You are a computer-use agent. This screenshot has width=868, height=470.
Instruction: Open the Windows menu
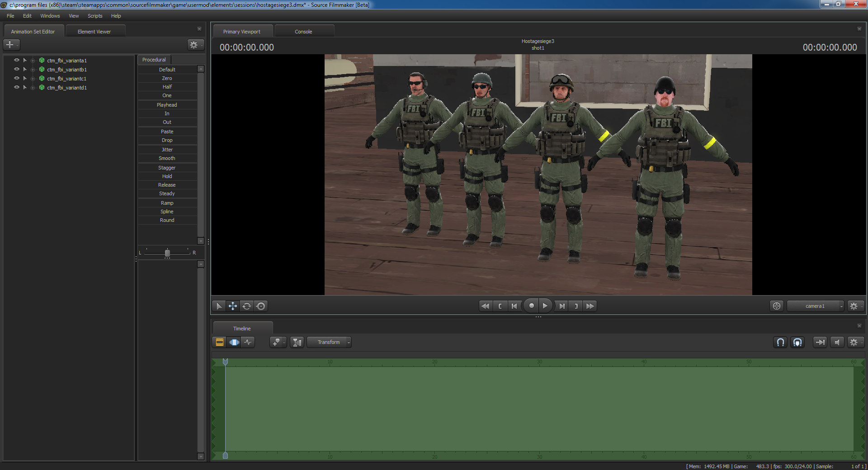[x=50, y=16]
